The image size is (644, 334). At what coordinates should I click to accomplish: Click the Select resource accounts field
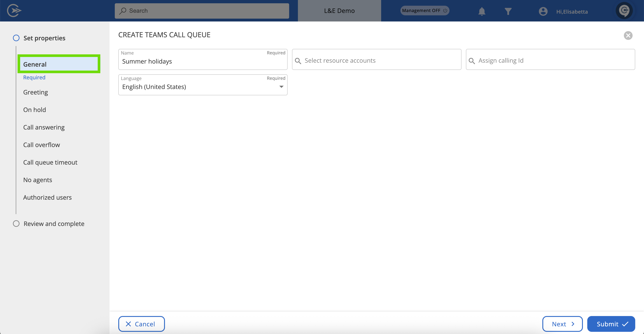point(377,59)
